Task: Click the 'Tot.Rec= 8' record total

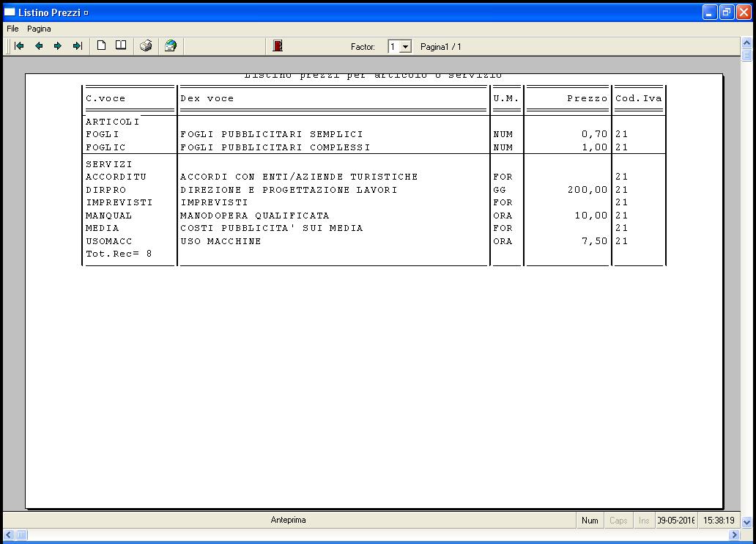Action: pyautogui.click(x=119, y=254)
